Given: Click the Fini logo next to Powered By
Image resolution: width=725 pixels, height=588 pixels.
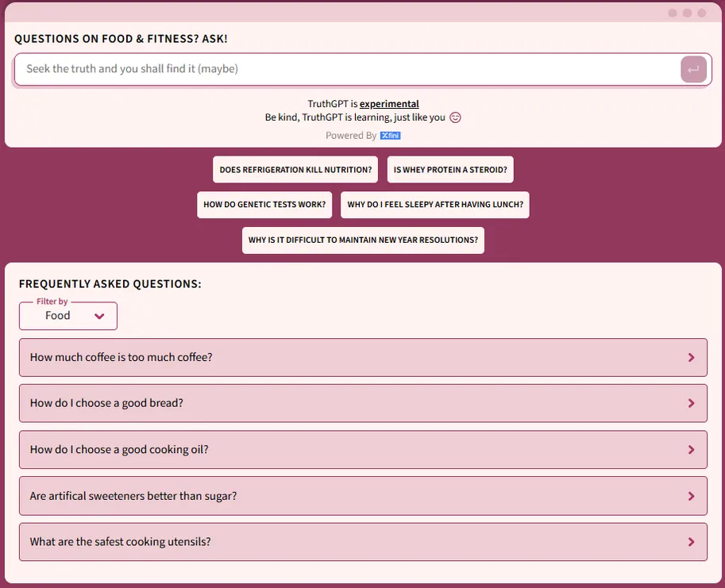Looking at the screenshot, I should click(x=390, y=136).
